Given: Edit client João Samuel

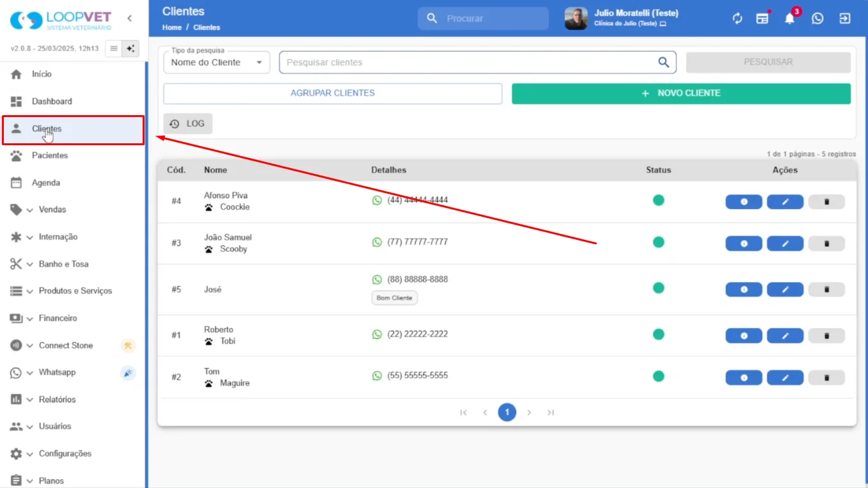Looking at the screenshot, I should pos(785,244).
